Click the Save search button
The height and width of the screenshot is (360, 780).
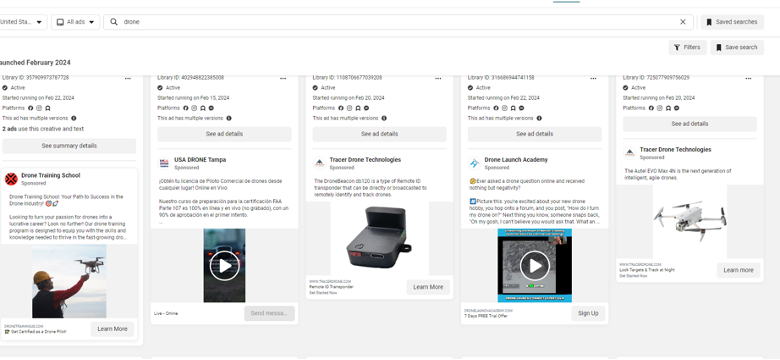tap(737, 47)
